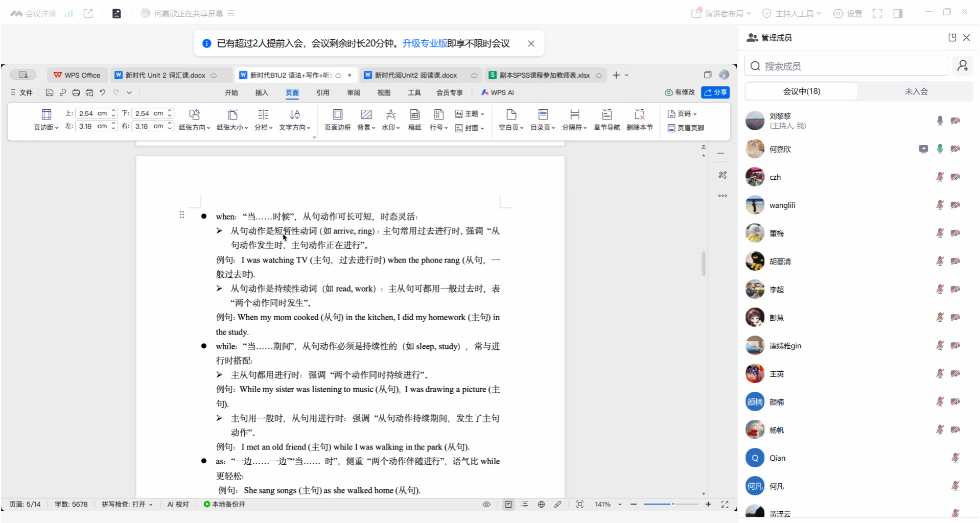Open the host tools (主持人工具) dropdown
The width and height of the screenshot is (980, 523).
791,14
